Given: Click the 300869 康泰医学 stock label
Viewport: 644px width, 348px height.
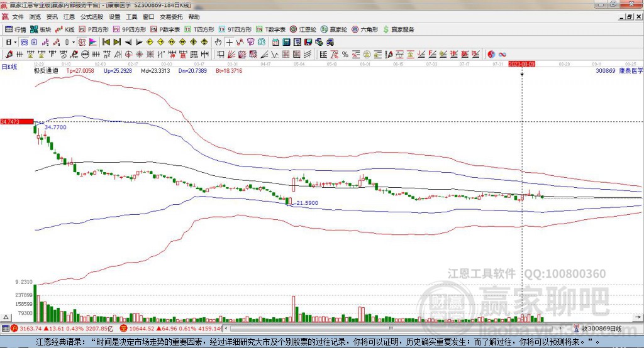Looking at the screenshot, I should (x=619, y=70).
